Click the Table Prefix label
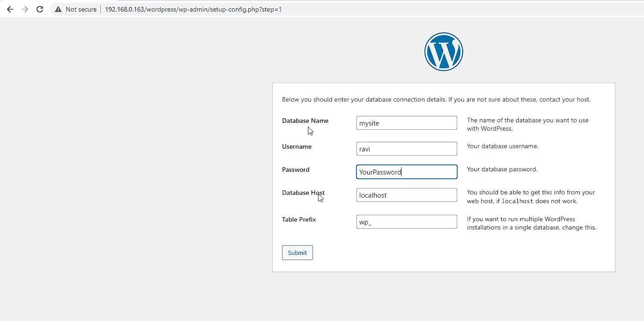Viewport: 644px width, 321px height. (299, 219)
